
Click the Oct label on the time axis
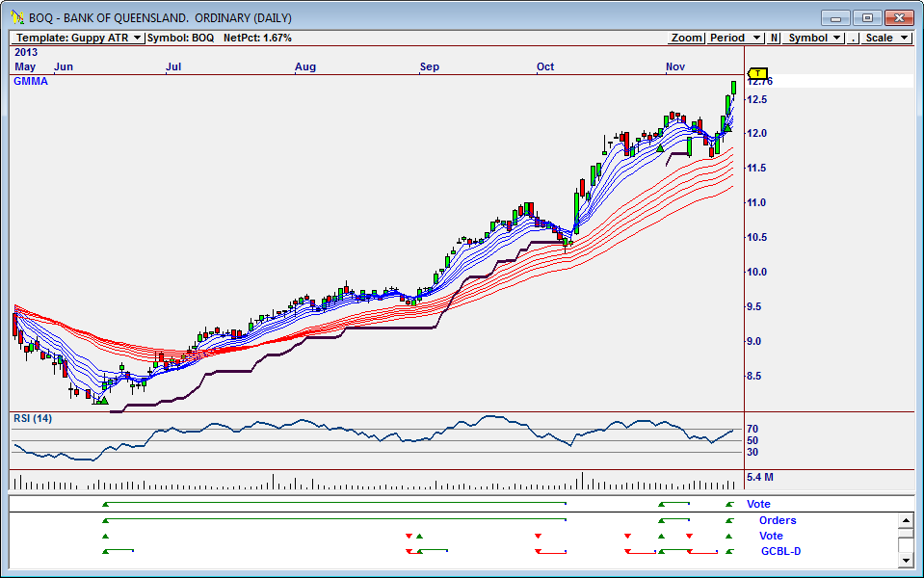(x=545, y=66)
